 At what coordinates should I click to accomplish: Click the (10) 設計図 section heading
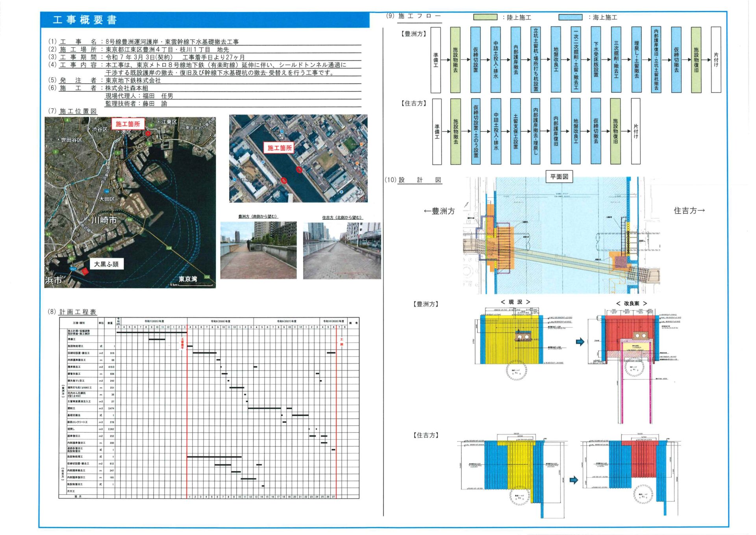pos(413,180)
